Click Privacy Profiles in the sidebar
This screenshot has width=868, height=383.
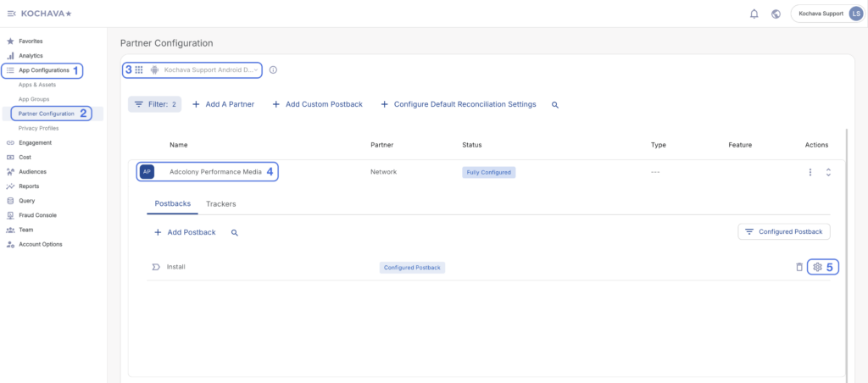(x=38, y=128)
